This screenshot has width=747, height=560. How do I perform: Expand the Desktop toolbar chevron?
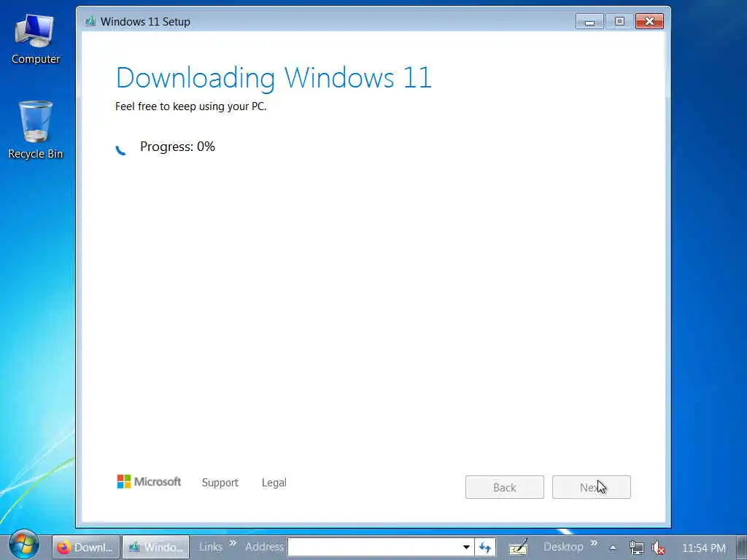click(594, 542)
